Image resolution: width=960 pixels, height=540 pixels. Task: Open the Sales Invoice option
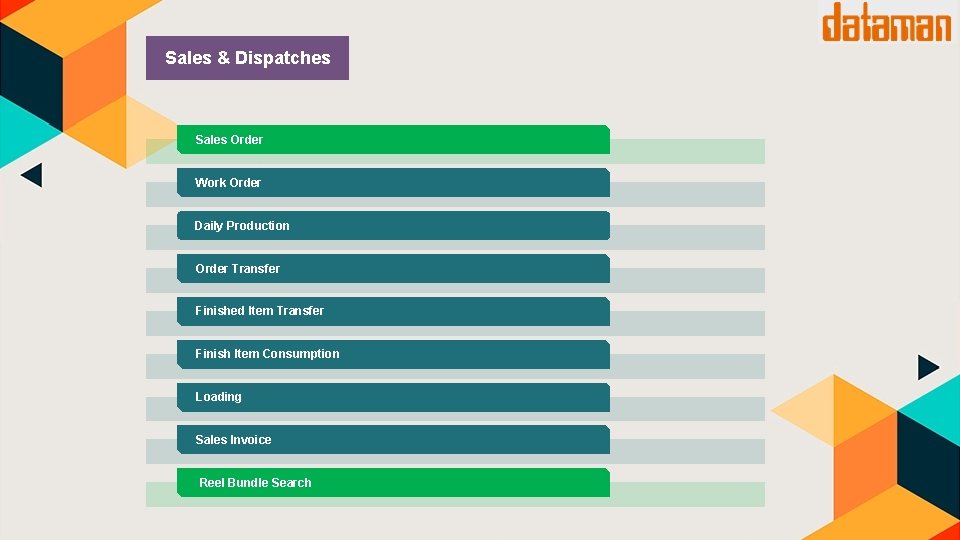[x=393, y=440]
